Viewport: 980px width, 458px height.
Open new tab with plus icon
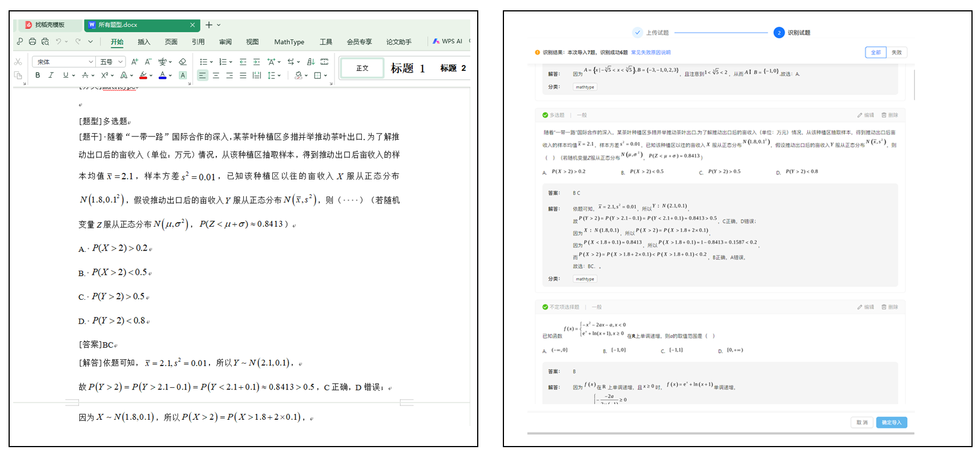(x=209, y=25)
